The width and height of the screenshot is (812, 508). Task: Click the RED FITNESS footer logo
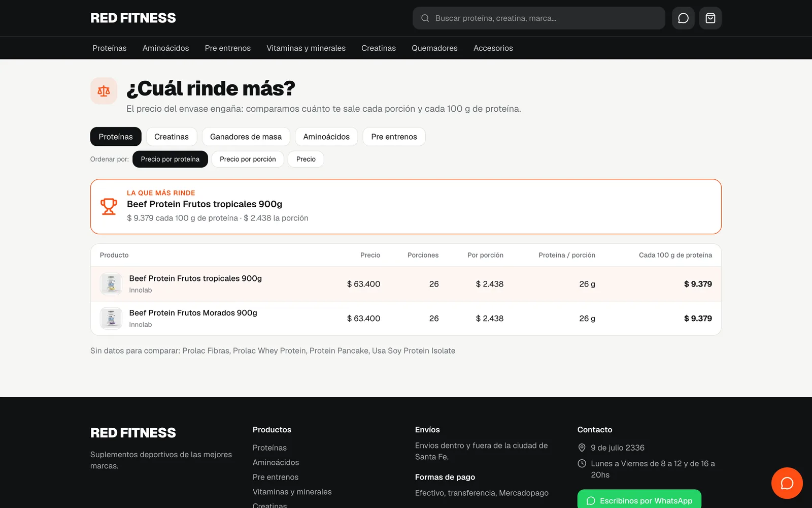133,433
